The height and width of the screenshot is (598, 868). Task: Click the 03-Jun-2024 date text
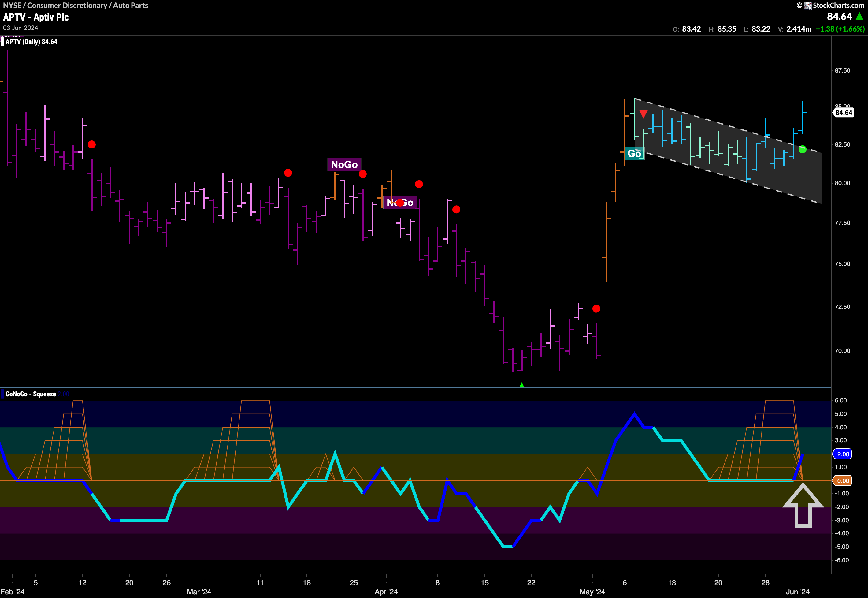point(20,28)
